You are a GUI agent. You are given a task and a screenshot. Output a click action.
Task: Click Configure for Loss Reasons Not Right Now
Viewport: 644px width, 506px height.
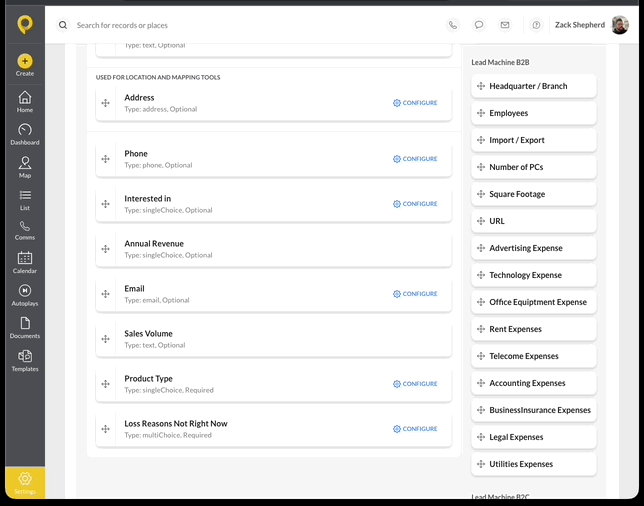point(415,429)
